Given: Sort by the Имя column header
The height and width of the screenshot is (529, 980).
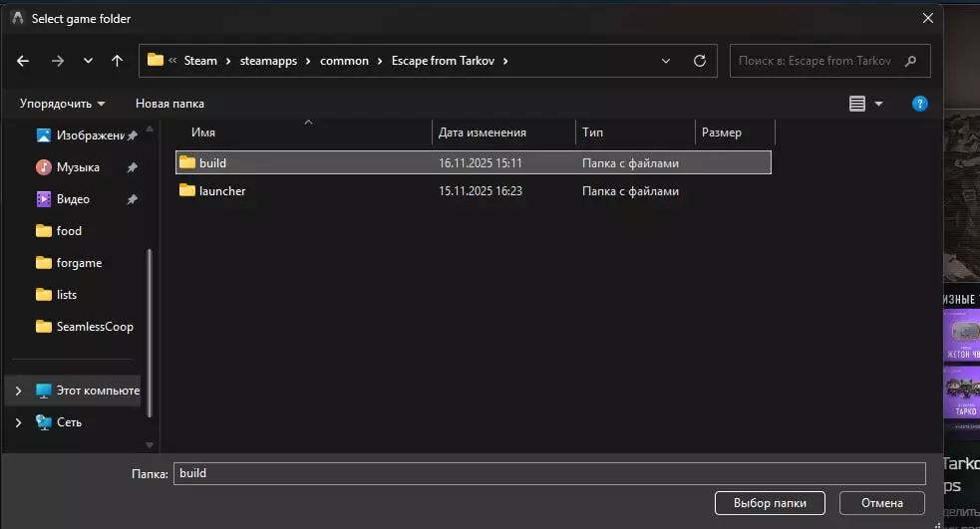Looking at the screenshot, I should [x=203, y=132].
